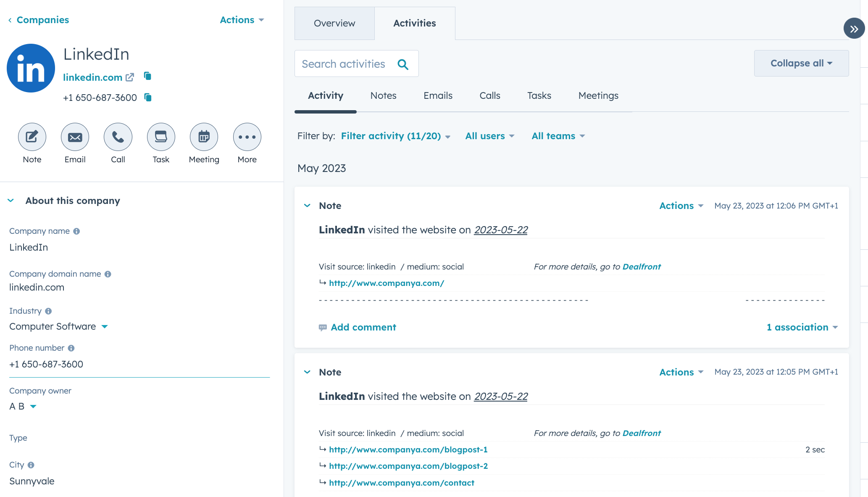The width and height of the screenshot is (868, 497).
Task: Open the Emails activity tab
Action: (x=438, y=95)
